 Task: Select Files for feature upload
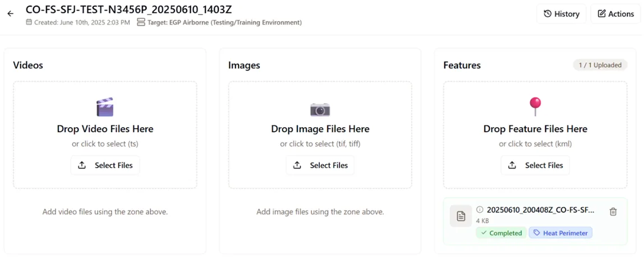(535, 165)
